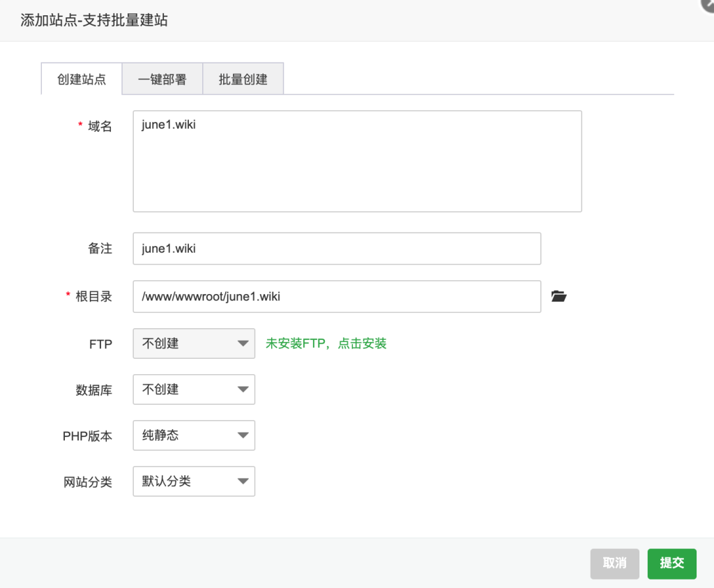Click the 未安装FTP，点击安装 link
714x588 pixels.
pos(326,343)
